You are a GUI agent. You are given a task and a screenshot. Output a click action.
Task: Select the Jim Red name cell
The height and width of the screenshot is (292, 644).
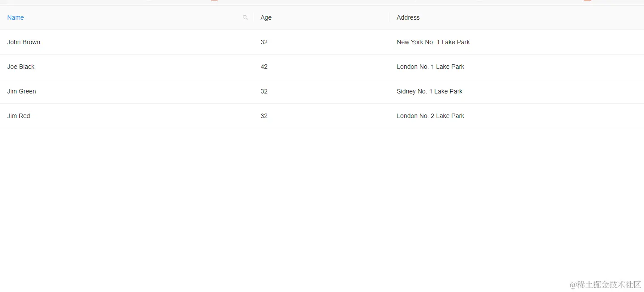coord(19,116)
